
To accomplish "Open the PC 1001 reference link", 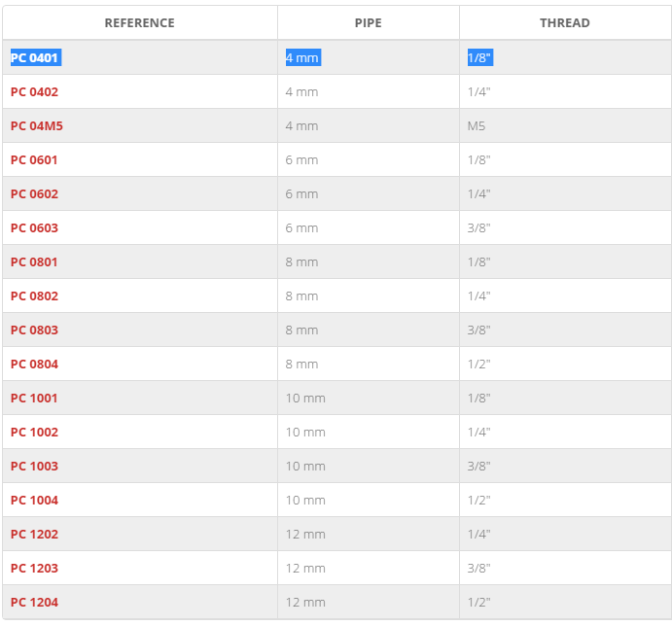I will [x=34, y=398].
